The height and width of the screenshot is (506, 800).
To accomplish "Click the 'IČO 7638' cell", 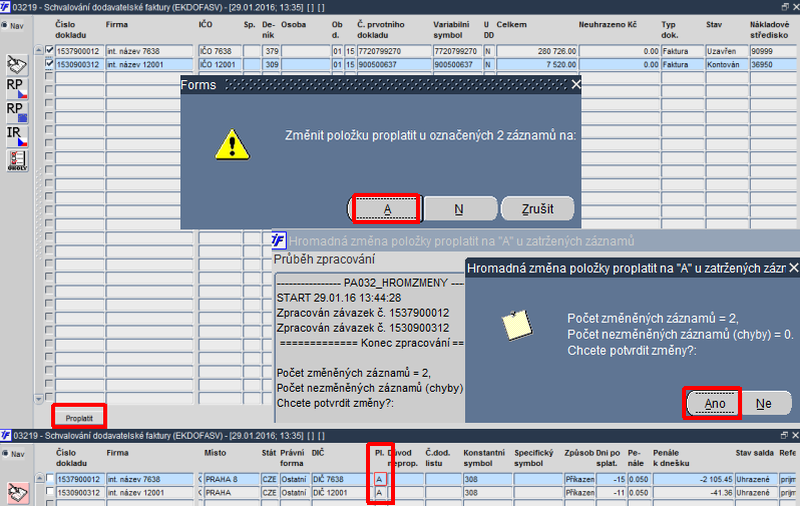I will coord(220,51).
